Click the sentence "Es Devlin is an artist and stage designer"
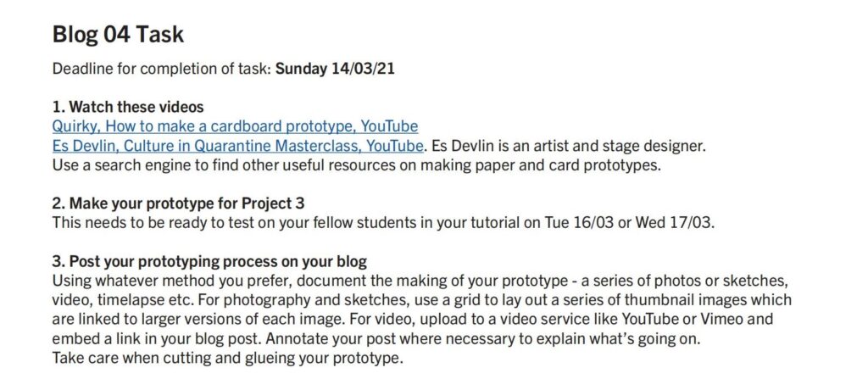This screenshot has width=868, height=390. (x=568, y=146)
